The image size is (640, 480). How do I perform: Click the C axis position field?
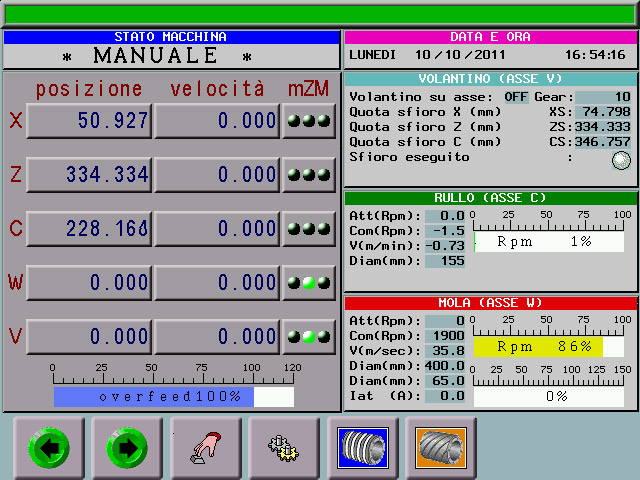tap(89, 229)
